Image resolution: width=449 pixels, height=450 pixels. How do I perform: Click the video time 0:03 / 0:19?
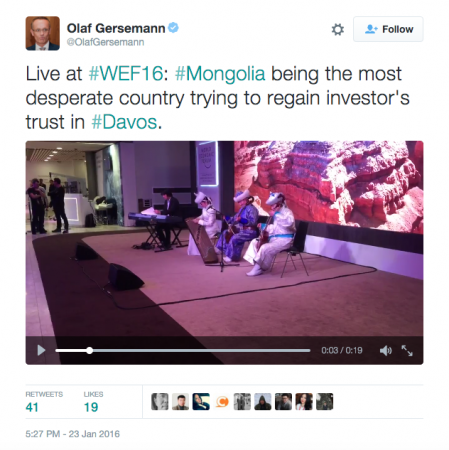(342, 350)
